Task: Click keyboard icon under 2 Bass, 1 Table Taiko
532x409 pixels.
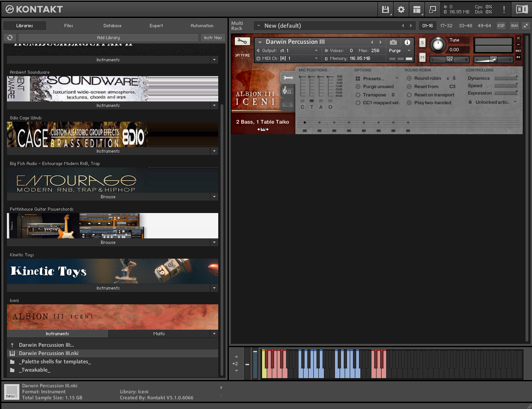Action: [263, 129]
